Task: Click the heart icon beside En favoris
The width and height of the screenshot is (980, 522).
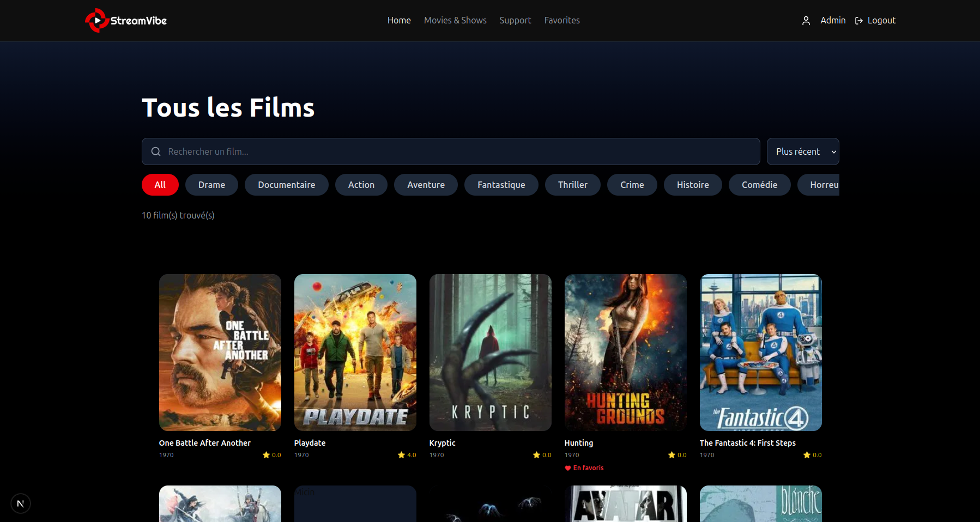Action: pyautogui.click(x=568, y=468)
